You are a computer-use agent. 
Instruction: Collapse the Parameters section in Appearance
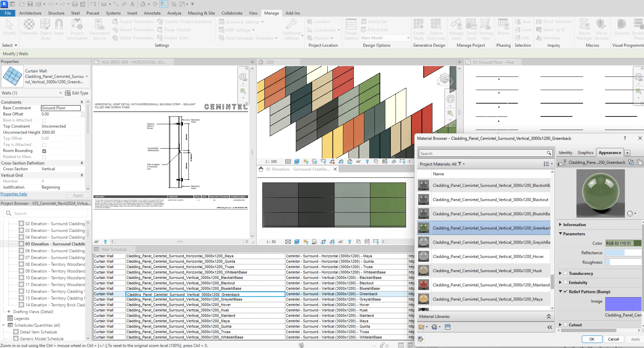pyautogui.click(x=560, y=234)
